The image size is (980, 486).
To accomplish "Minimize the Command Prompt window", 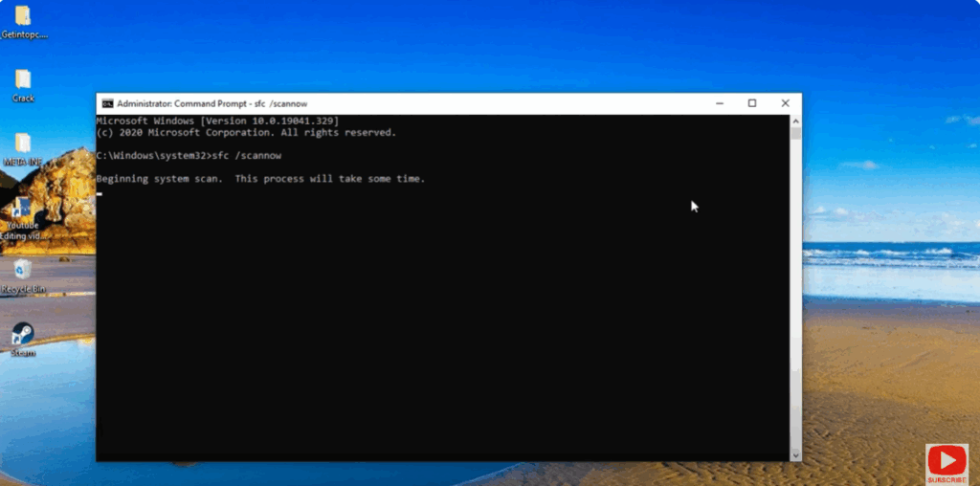I will click(x=719, y=103).
